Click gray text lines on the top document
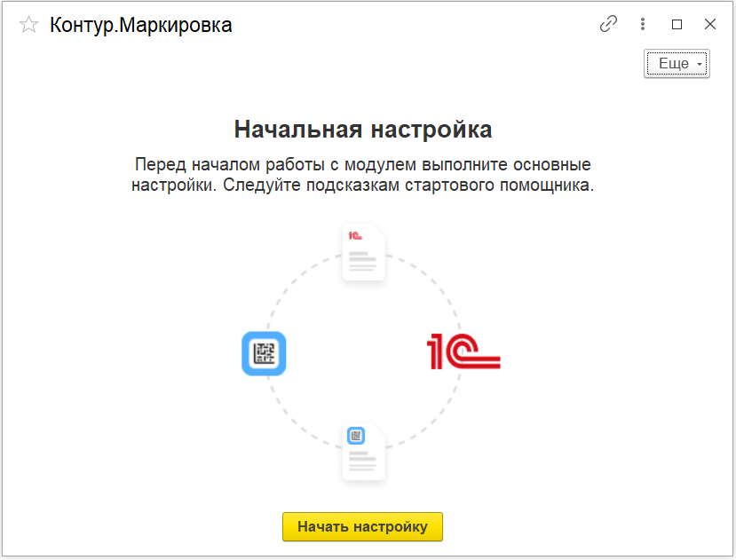 click(364, 262)
